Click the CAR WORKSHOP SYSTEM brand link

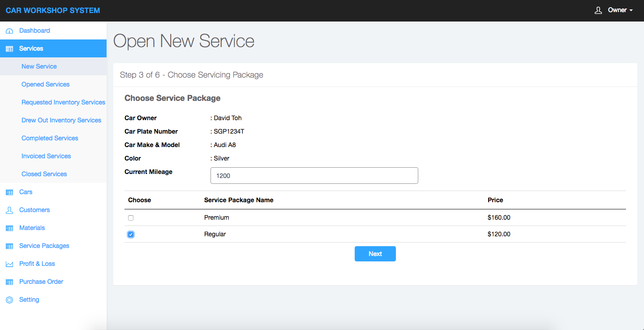click(53, 10)
